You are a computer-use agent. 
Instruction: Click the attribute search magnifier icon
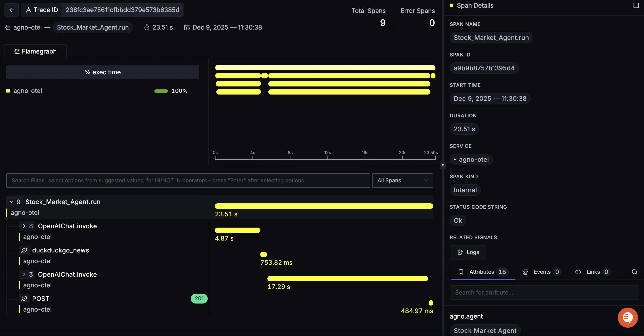point(635,272)
